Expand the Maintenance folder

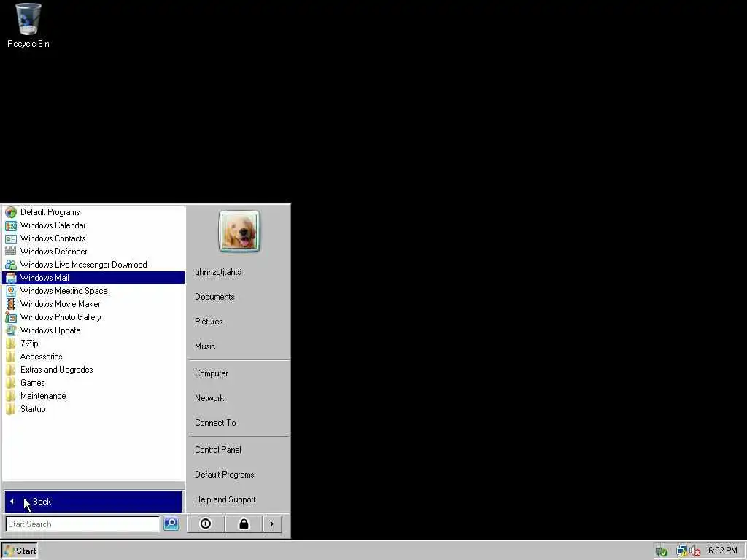click(93, 396)
